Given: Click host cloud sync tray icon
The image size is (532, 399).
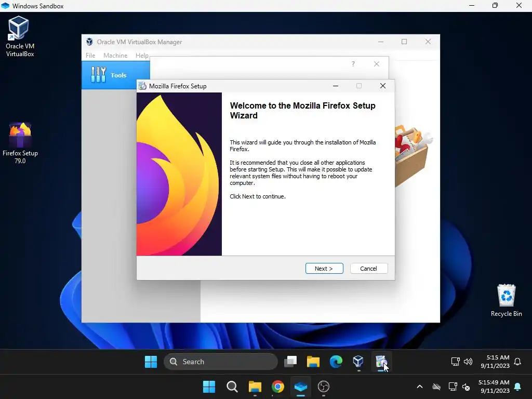Looking at the screenshot, I should point(436,387).
